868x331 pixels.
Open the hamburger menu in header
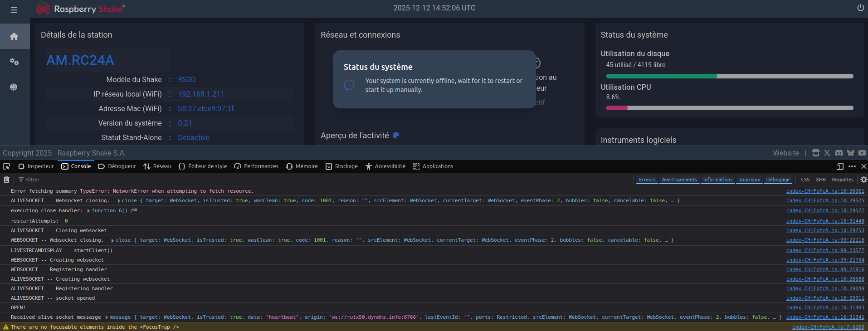click(x=14, y=10)
